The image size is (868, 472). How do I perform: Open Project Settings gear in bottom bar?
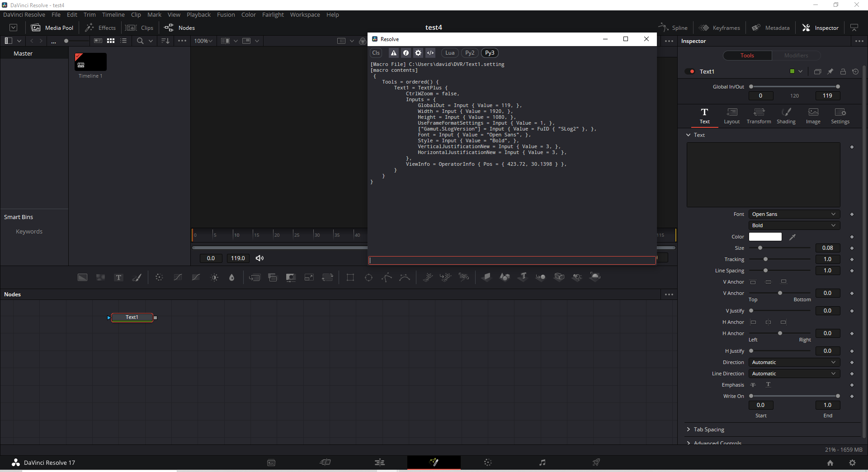pyautogui.click(x=852, y=463)
